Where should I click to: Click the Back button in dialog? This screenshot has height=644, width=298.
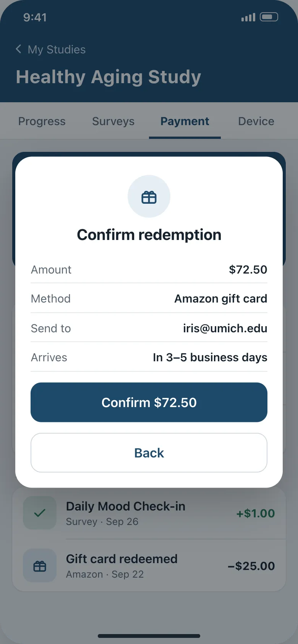click(149, 453)
